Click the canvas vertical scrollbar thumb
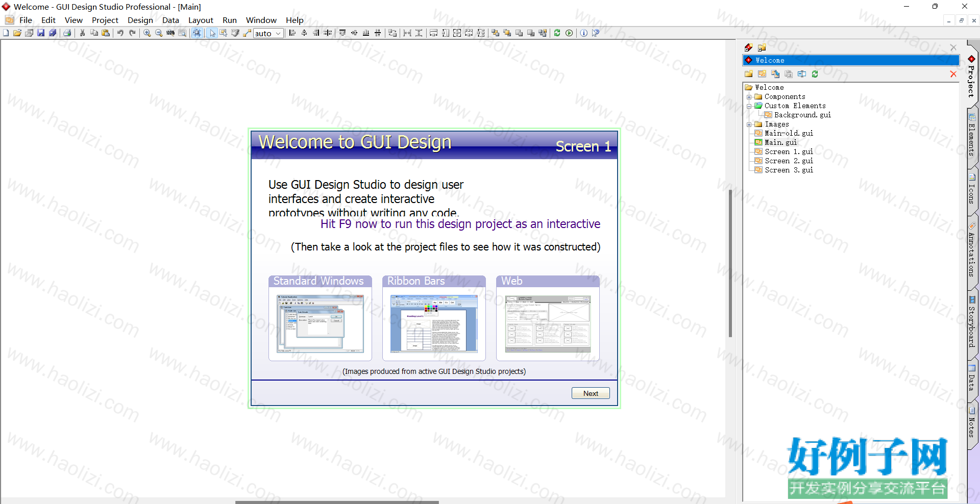The height and width of the screenshot is (504, 980). tap(730, 263)
